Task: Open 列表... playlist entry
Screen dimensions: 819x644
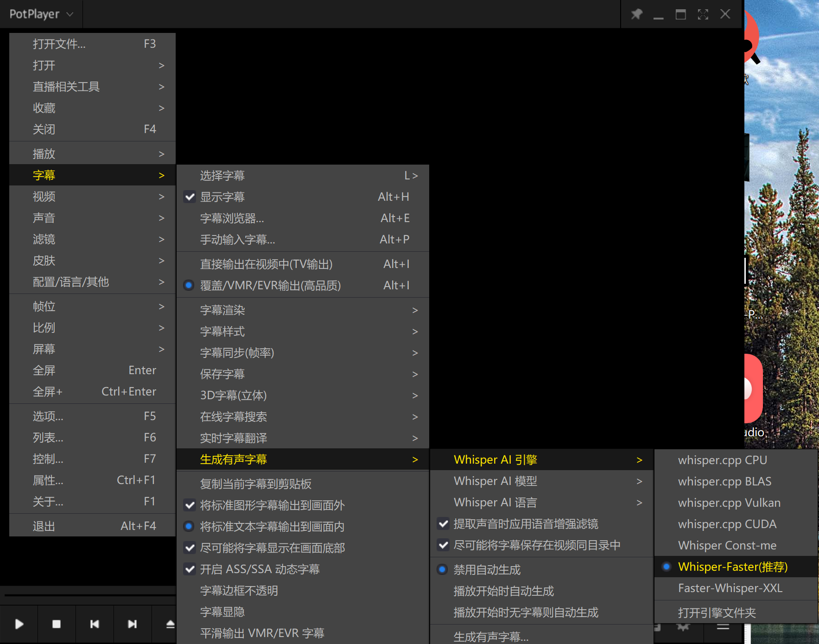Action: [92, 438]
